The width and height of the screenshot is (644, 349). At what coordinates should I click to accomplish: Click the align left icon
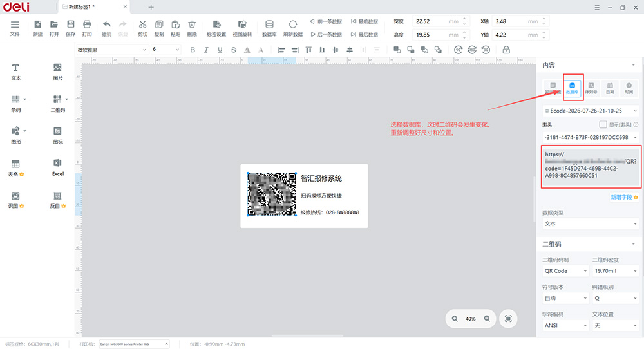point(281,50)
